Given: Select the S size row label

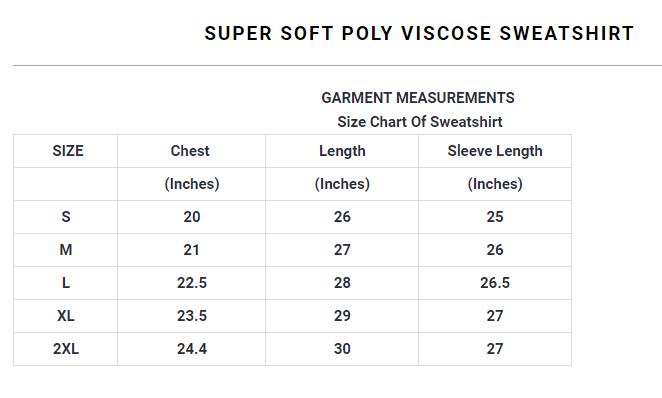Looking at the screenshot, I should (66, 217).
